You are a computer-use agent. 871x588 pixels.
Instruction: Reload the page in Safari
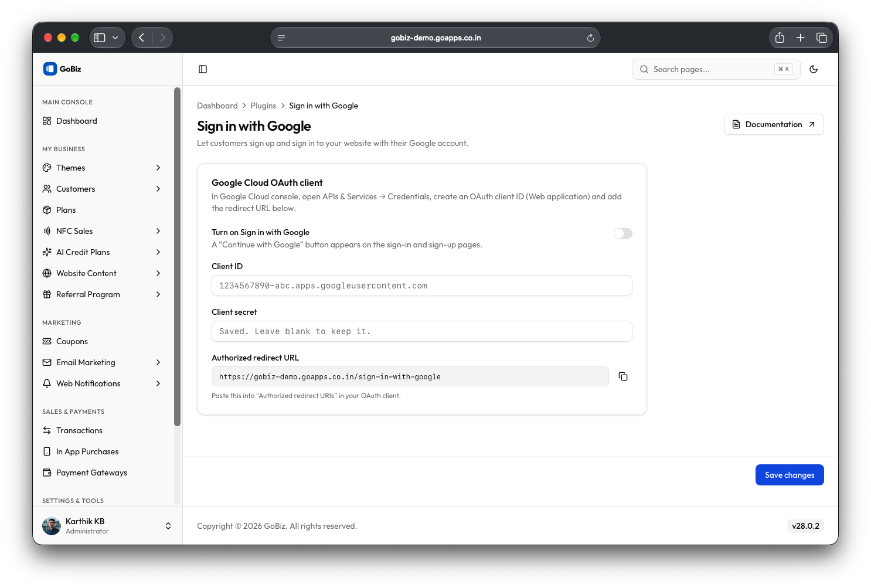590,38
